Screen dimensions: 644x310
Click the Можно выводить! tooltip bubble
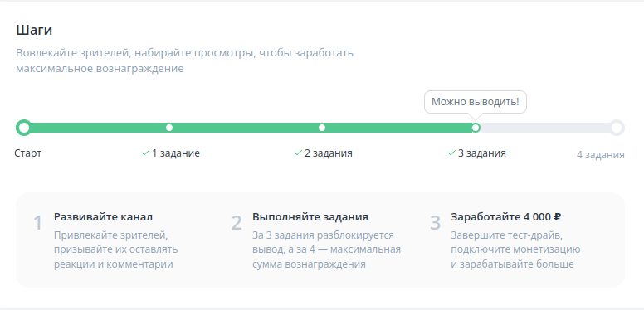click(x=476, y=102)
